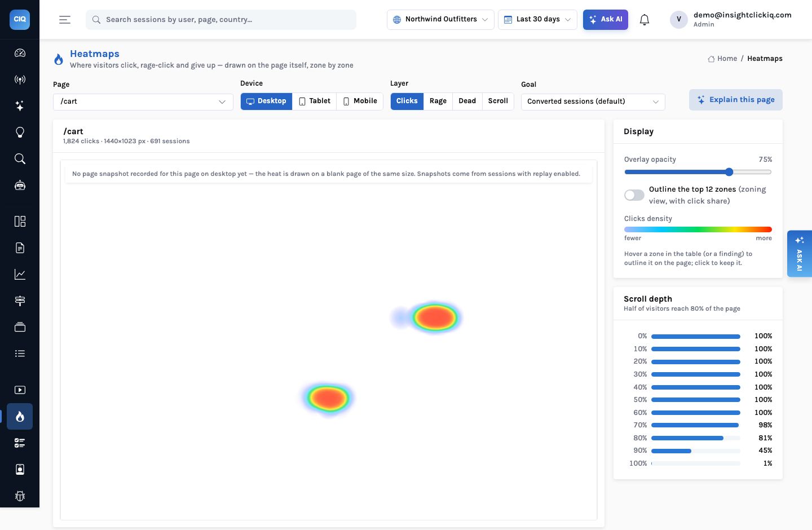
Task: Go to Home breadcrumb link
Action: pos(722,59)
